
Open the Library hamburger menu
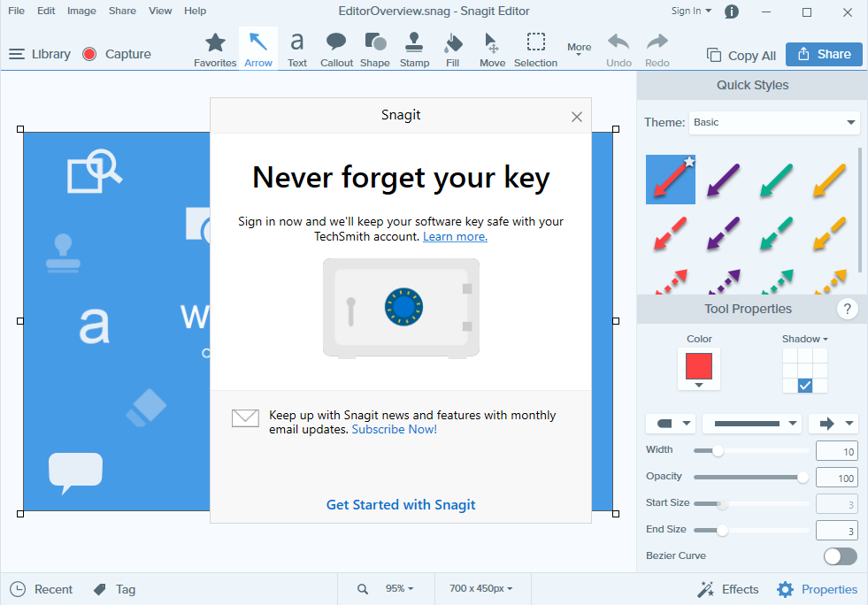(x=39, y=54)
